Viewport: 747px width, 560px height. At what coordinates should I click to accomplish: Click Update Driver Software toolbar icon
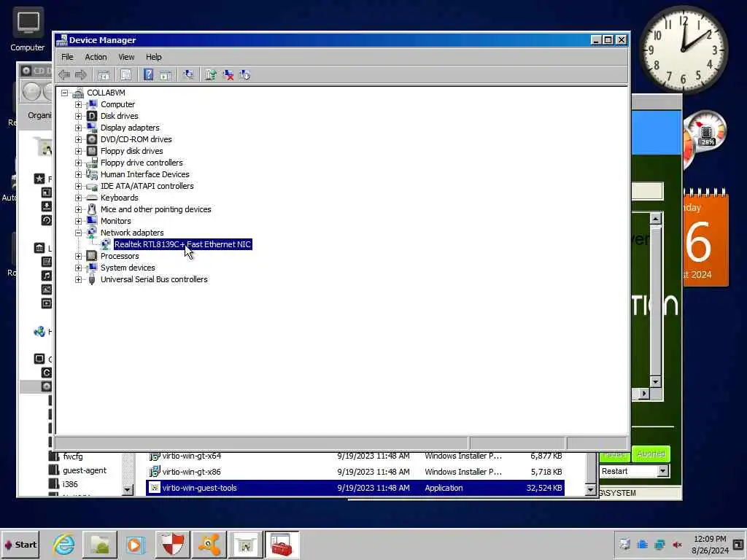[211, 75]
